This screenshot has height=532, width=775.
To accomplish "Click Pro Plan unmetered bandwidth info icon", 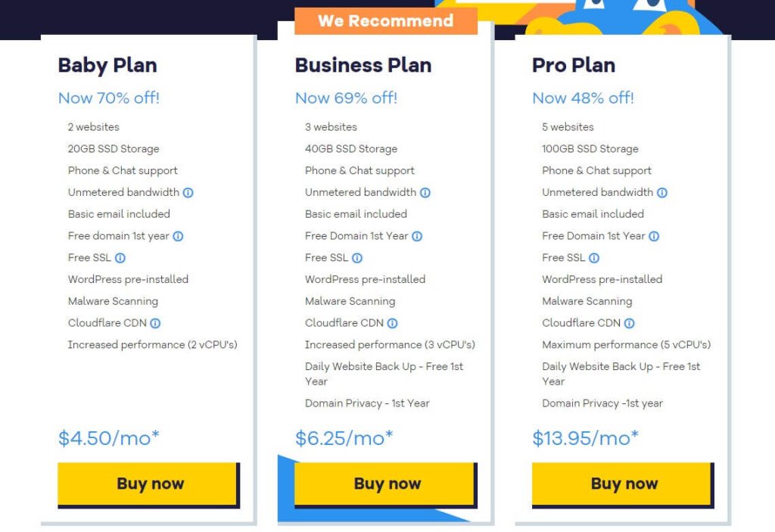I will (x=661, y=192).
